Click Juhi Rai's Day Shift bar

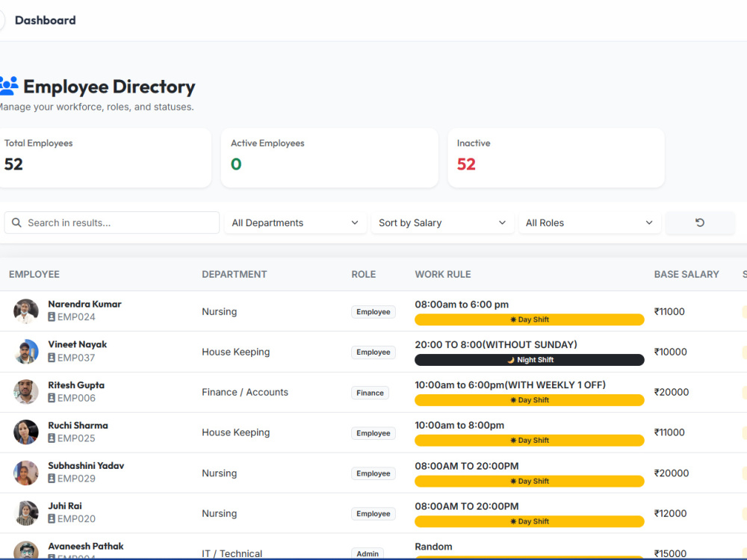click(530, 521)
